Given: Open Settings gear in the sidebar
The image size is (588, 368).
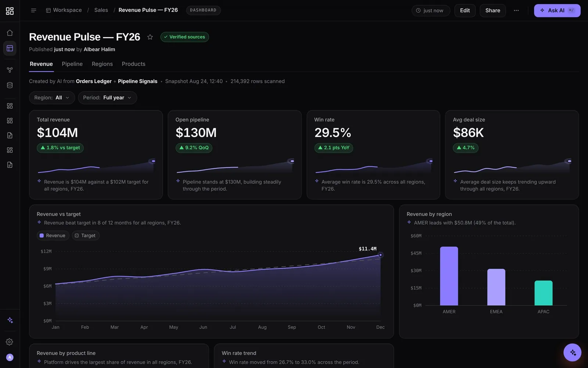Looking at the screenshot, I should (10, 342).
